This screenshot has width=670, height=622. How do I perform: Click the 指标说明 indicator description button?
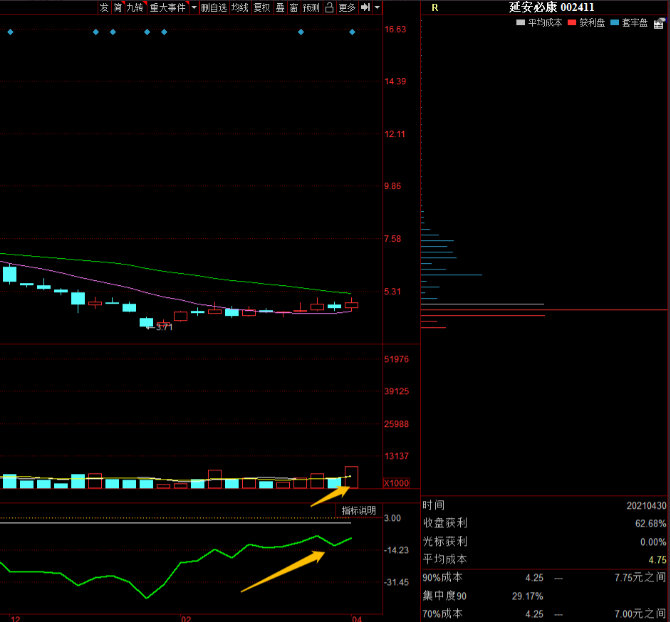(359, 511)
